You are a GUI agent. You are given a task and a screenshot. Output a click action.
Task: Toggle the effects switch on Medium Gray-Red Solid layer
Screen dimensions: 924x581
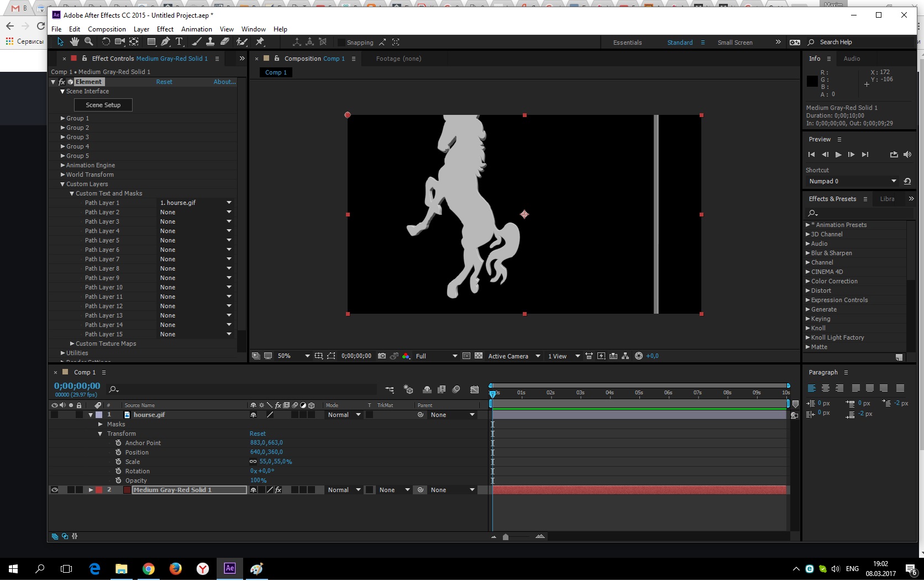(279, 490)
